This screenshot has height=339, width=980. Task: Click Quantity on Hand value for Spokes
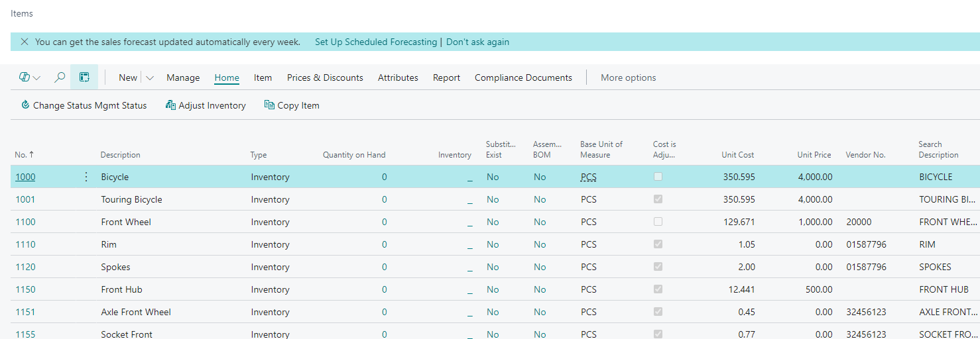point(384,267)
